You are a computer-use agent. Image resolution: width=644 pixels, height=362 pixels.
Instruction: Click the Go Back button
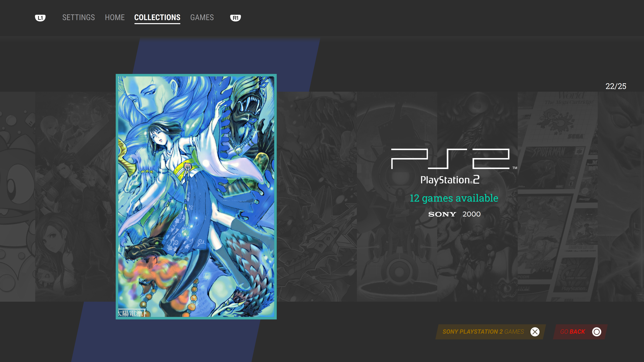tap(580, 332)
